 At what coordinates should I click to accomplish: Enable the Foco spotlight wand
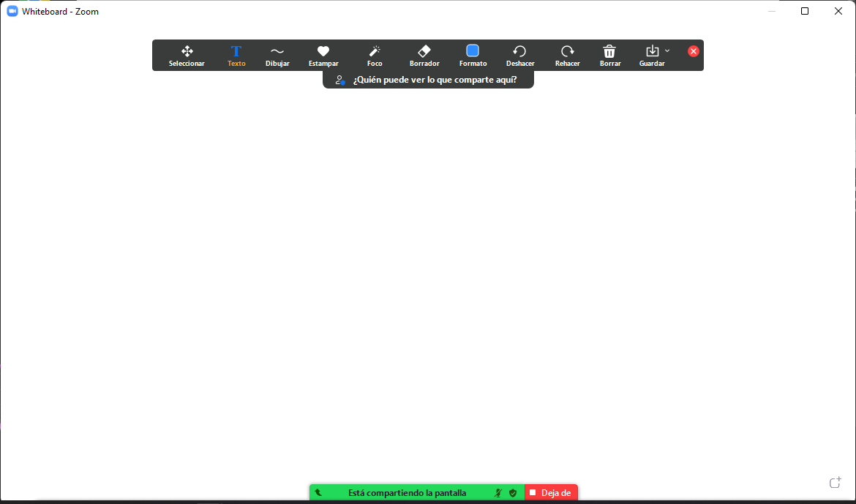tap(375, 56)
